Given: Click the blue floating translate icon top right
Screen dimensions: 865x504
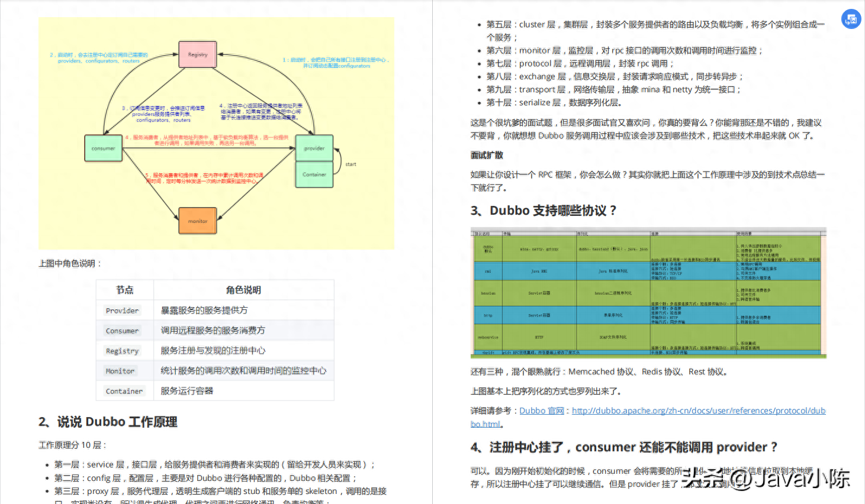Looking at the screenshot, I should (x=851, y=19).
